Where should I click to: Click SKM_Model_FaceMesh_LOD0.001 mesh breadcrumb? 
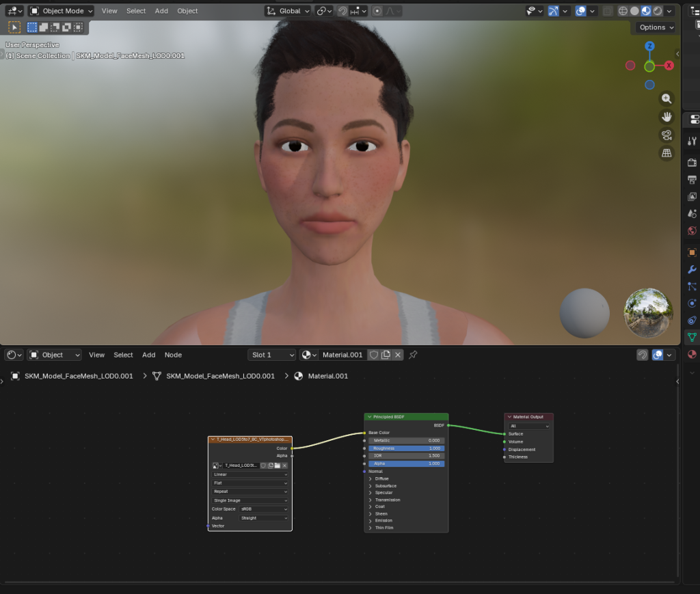click(220, 376)
